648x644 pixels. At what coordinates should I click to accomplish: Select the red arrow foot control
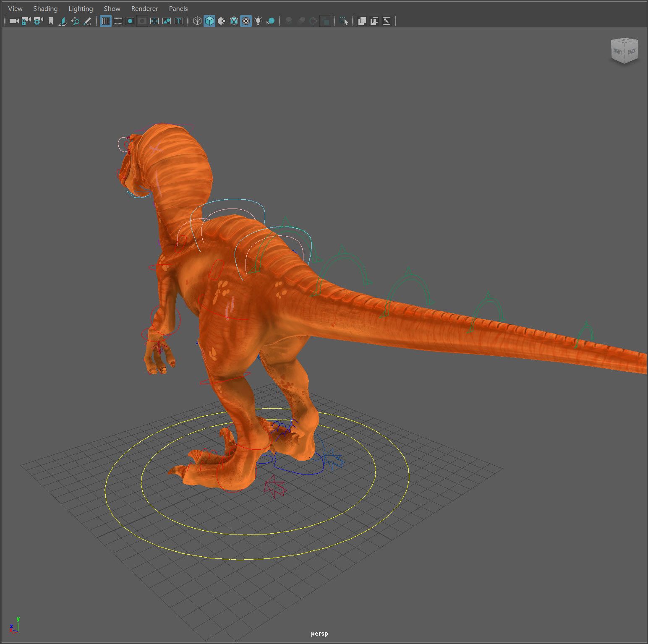point(275,487)
